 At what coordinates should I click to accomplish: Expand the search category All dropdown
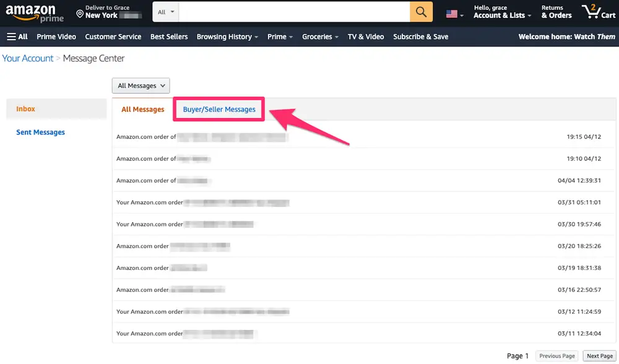(x=166, y=12)
